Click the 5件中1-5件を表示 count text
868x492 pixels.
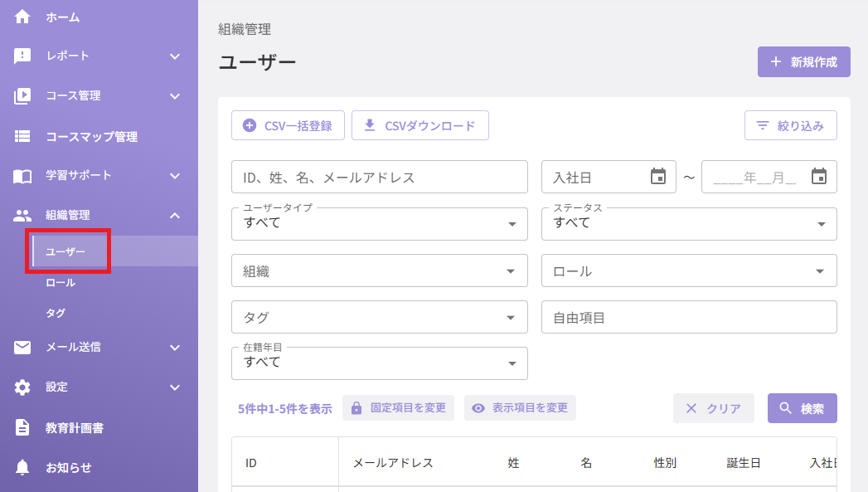(x=285, y=409)
